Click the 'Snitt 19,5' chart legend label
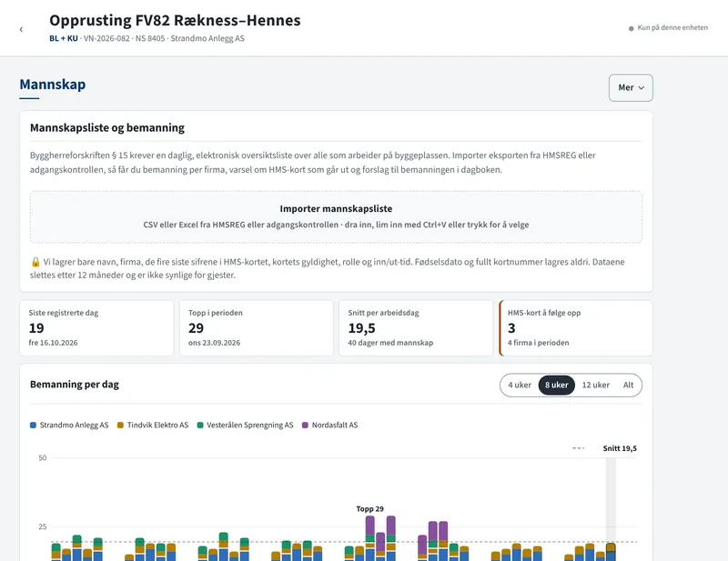Image resolution: width=728 pixels, height=561 pixels. [620, 448]
